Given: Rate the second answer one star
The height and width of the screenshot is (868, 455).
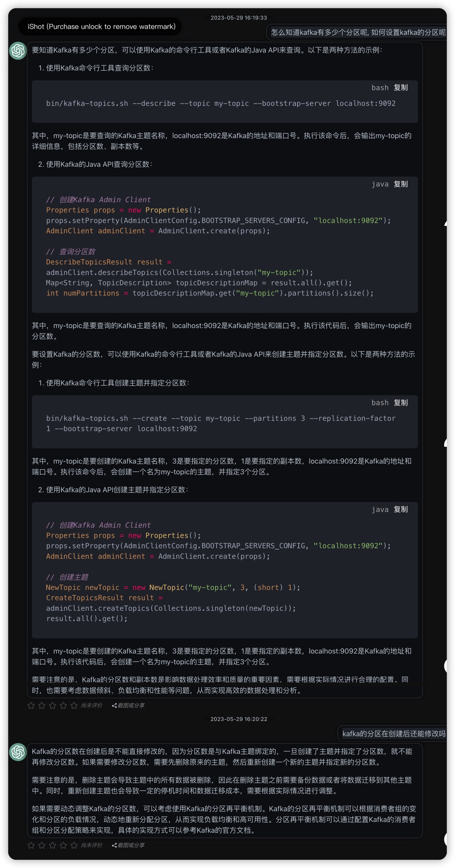Looking at the screenshot, I should (x=31, y=845).
